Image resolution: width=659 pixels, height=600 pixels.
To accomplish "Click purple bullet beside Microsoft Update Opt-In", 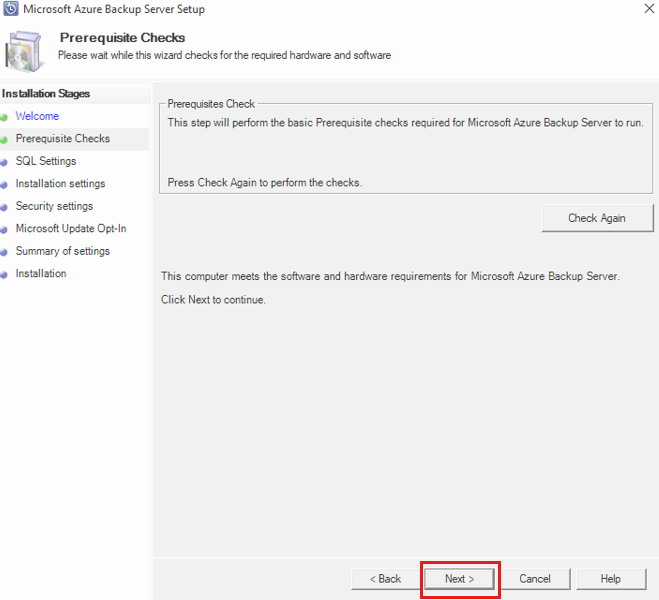I will [4, 230].
